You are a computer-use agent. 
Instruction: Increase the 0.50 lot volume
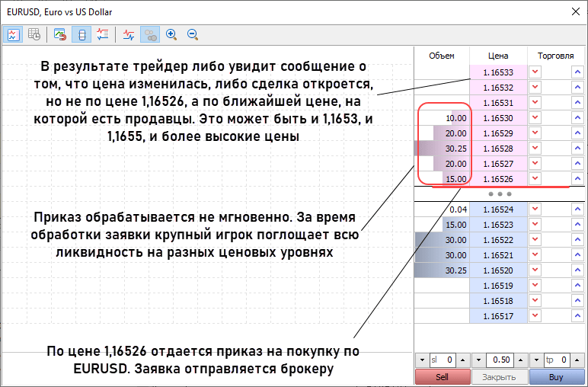[521, 360]
